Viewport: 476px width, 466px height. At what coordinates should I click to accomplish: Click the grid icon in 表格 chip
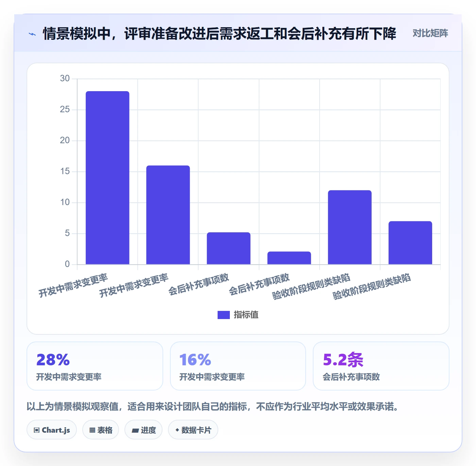pos(92,430)
